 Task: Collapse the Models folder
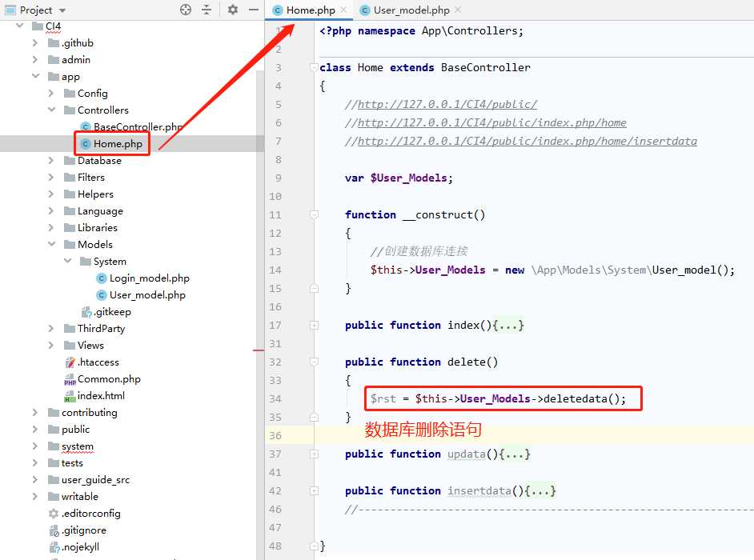point(51,244)
